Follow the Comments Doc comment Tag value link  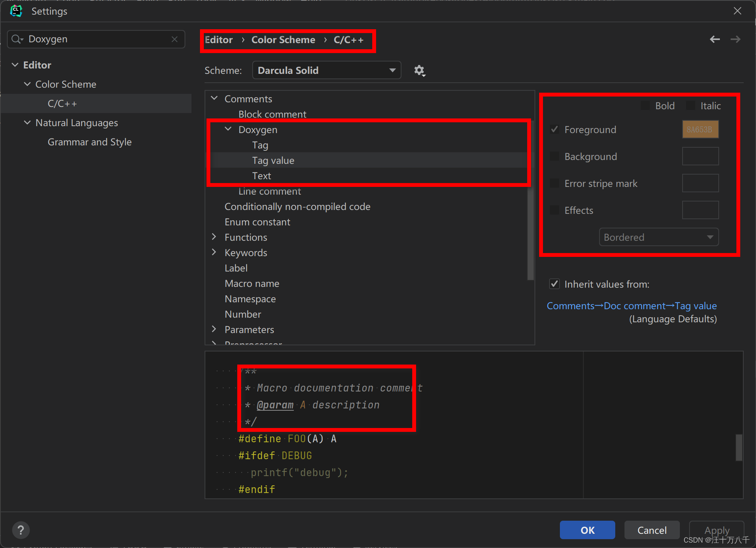coord(631,306)
